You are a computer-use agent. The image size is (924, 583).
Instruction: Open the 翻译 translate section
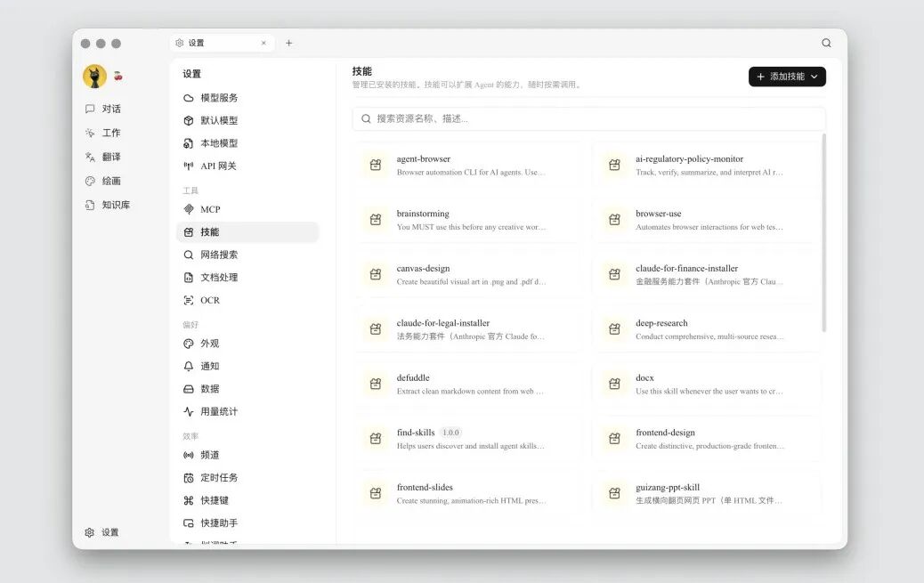(103, 157)
